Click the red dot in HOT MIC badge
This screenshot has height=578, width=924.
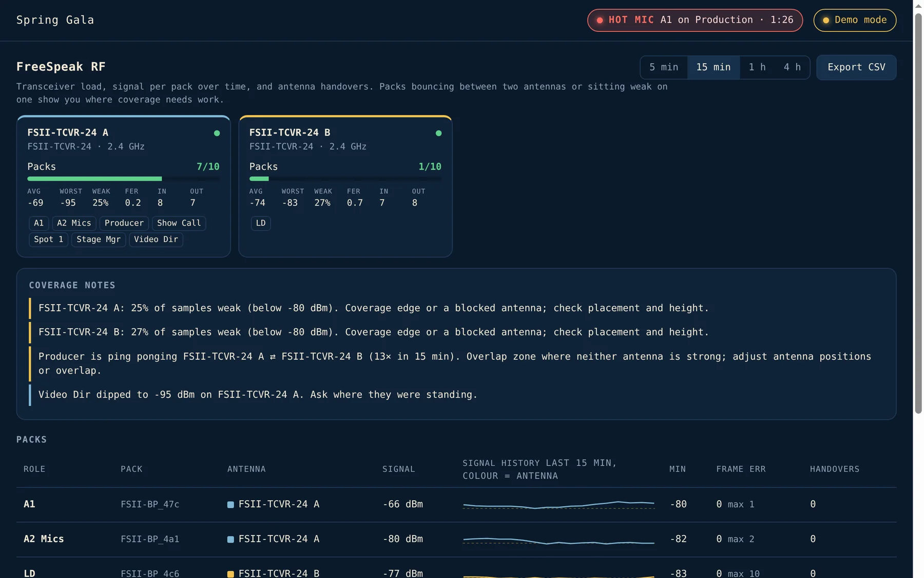click(x=600, y=21)
